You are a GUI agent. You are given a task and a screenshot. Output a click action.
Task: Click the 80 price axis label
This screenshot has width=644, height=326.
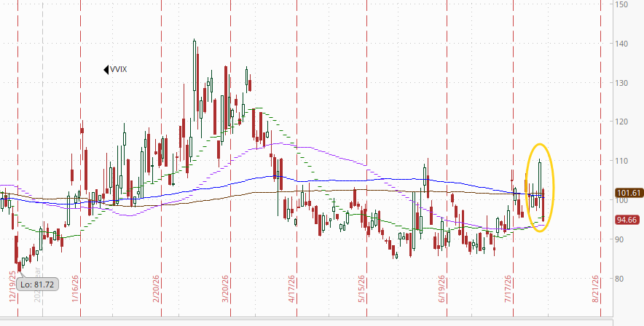click(619, 279)
